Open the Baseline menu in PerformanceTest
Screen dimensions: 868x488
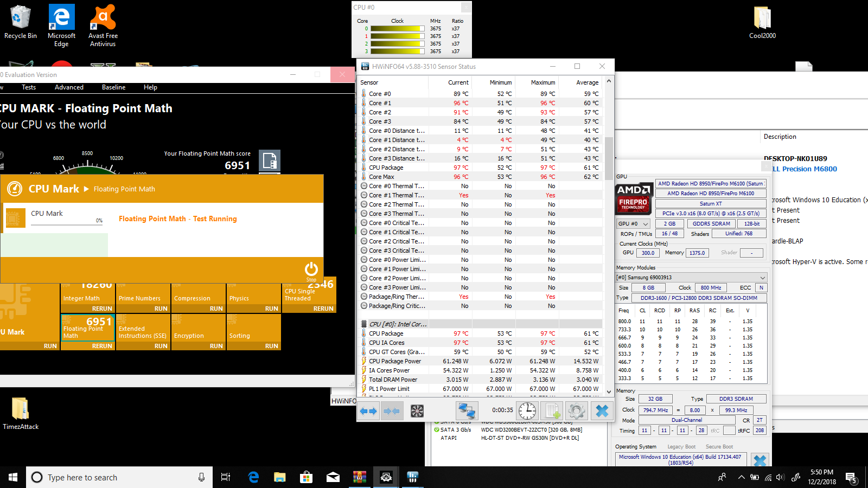113,87
